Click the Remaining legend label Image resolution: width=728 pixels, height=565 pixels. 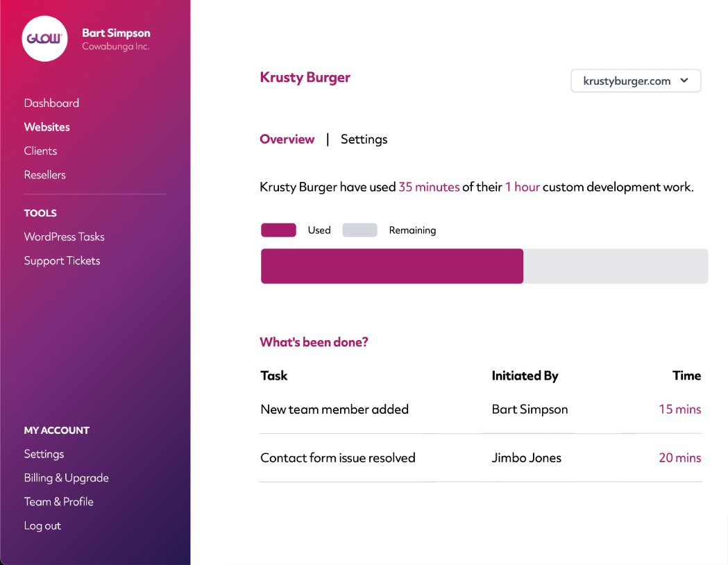(412, 230)
